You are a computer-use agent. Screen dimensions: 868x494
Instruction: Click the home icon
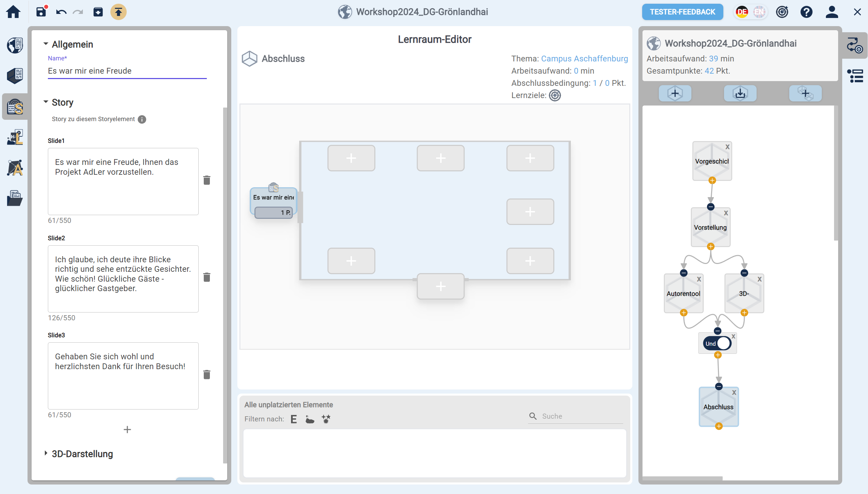pos(14,12)
